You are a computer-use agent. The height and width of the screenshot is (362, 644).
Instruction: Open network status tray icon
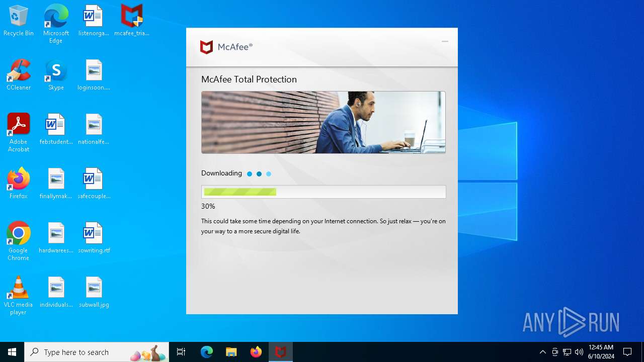click(567, 352)
